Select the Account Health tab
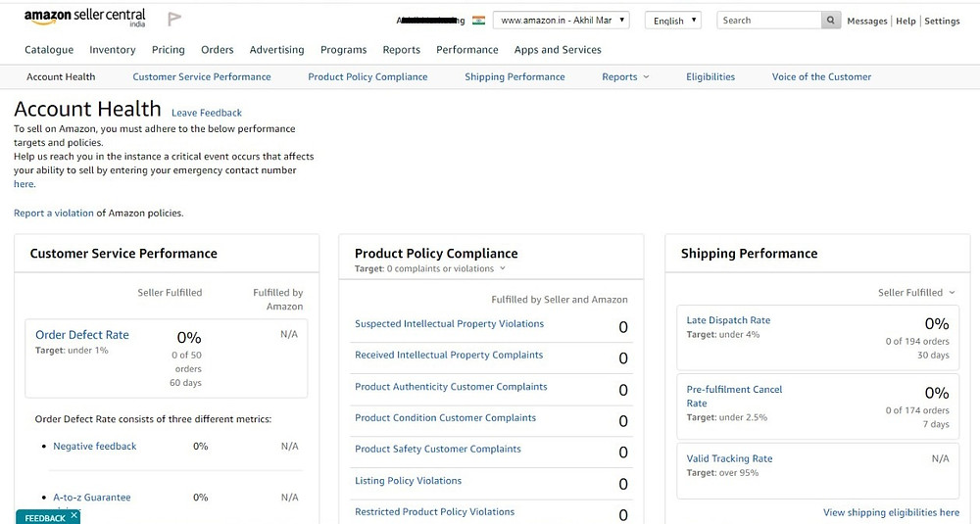This screenshot has height=524, width=980. (61, 76)
